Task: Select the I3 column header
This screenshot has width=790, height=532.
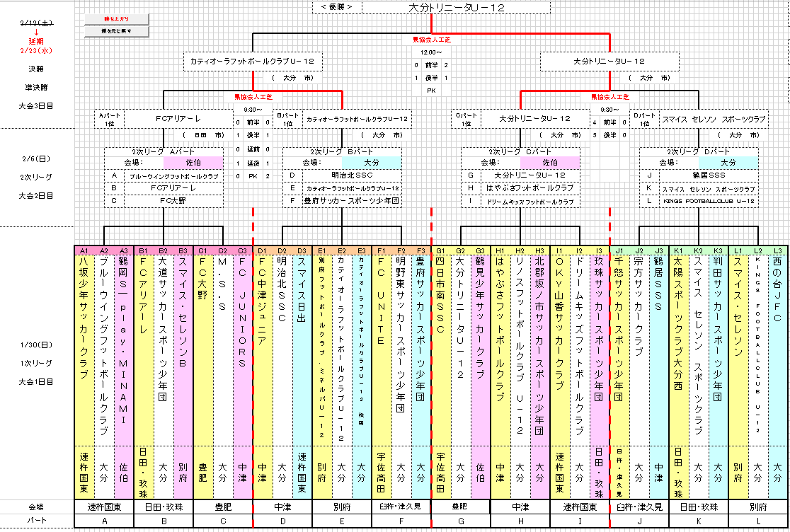Action: (599, 250)
